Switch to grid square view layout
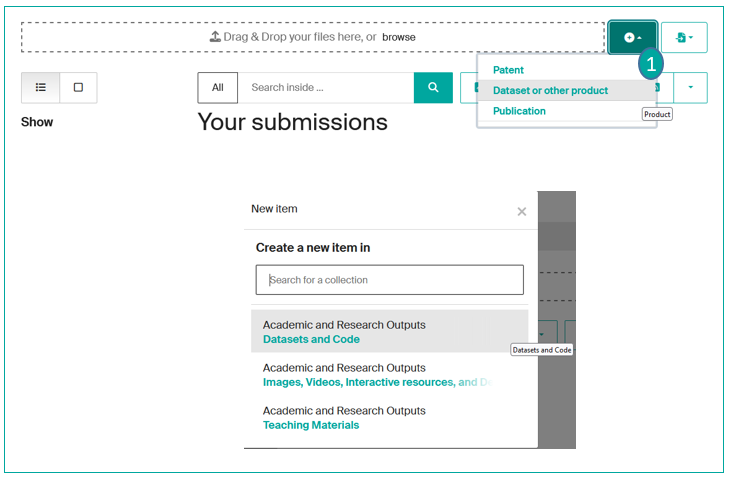 pos(78,88)
